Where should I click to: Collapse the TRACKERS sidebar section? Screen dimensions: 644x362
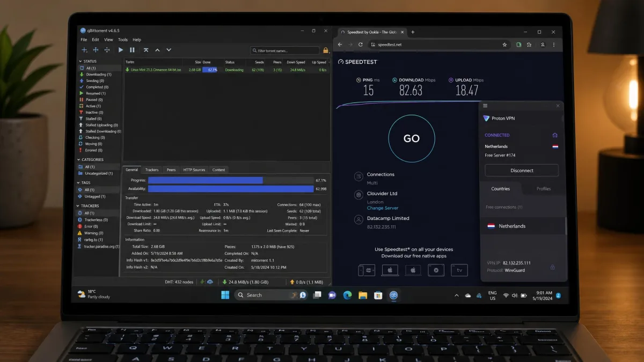(79, 206)
